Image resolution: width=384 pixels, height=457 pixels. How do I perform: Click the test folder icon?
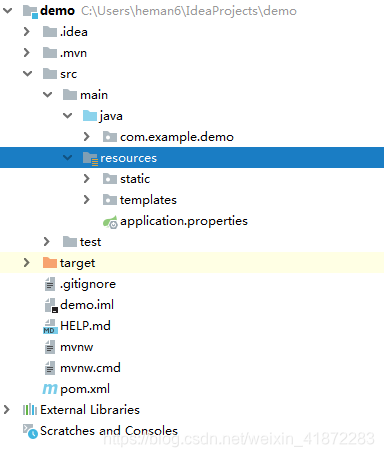(70, 242)
